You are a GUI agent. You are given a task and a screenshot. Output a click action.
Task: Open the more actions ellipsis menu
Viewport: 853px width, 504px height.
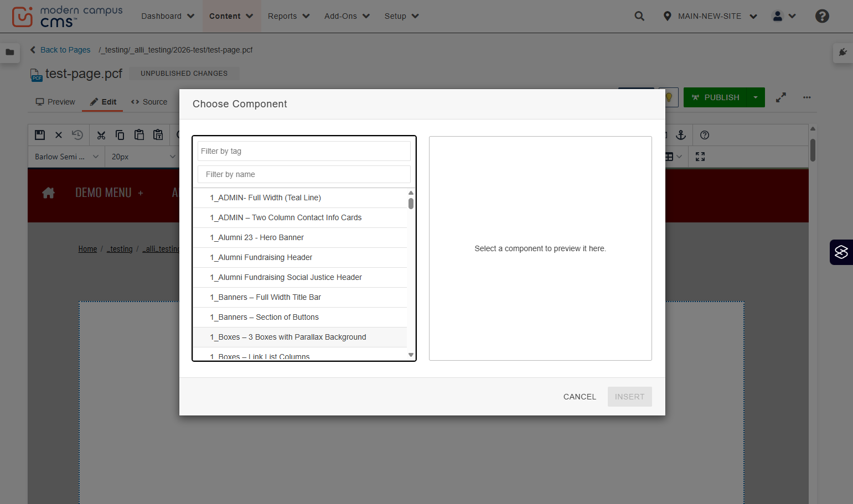[807, 97]
